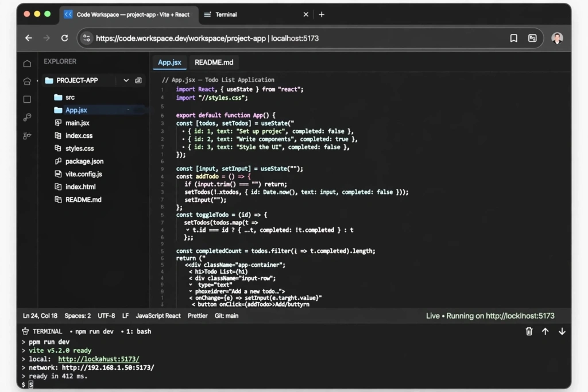Switch to the App.jsx editor tab
Image resolution: width=588 pixels, height=392 pixels.
pos(169,62)
